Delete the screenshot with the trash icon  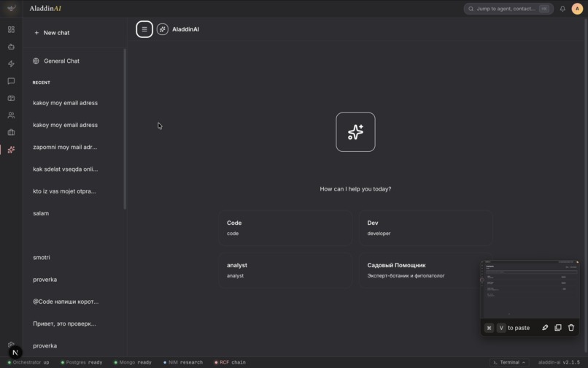pyautogui.click(x=571, y=327)
